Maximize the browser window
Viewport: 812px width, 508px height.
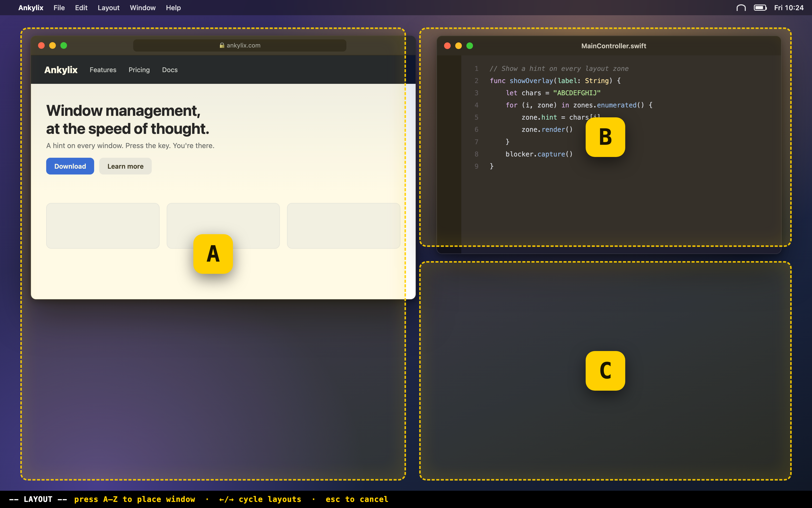64,45
